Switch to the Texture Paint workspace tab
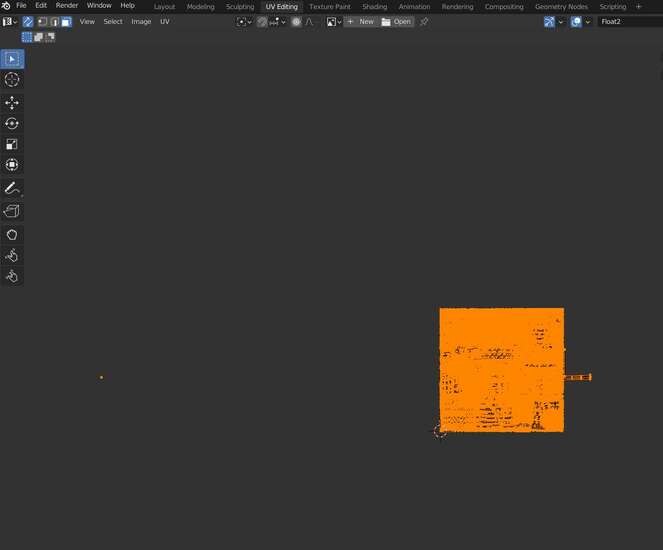The height and width of the screenshot is (550, 663). [330, 7]
